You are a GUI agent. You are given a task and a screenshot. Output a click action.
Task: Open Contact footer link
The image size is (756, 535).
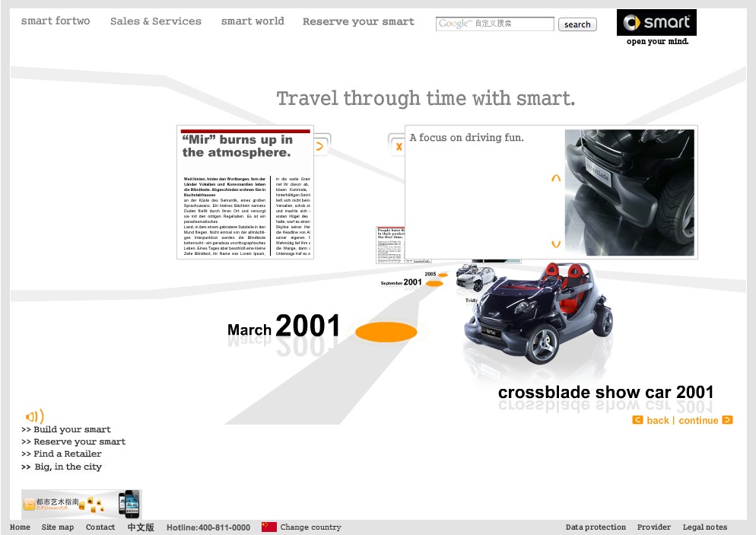tap(100, 527)
